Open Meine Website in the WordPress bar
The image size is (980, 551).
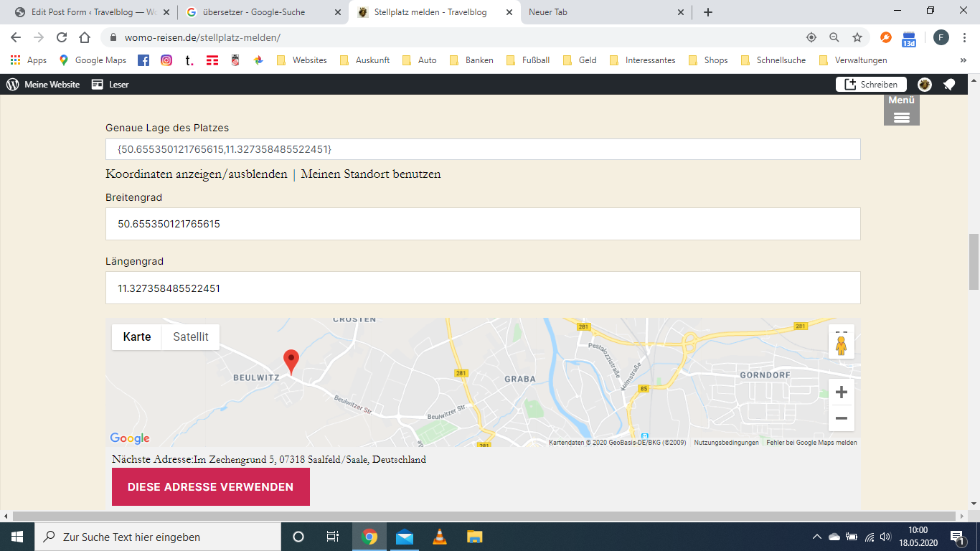pos(43,85)
